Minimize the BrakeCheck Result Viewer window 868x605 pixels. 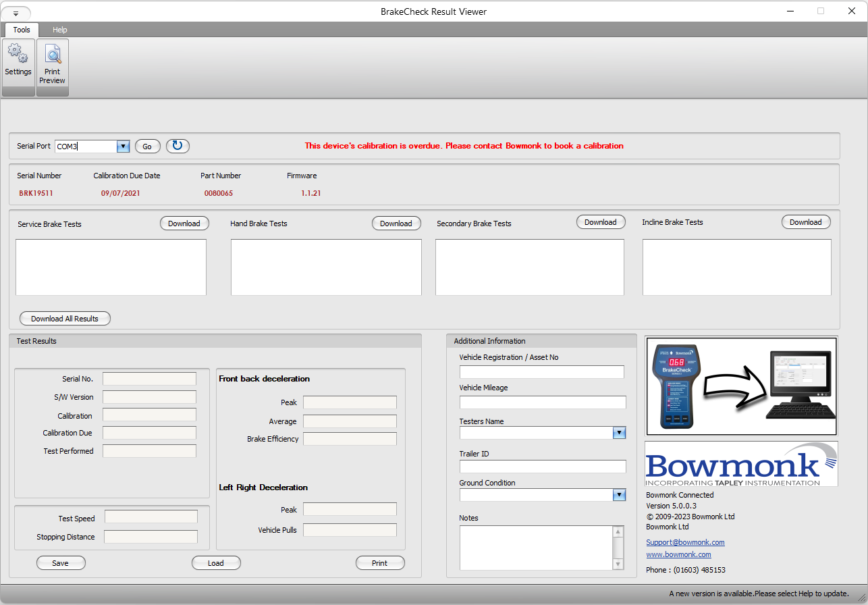click(x=789, y=11)
